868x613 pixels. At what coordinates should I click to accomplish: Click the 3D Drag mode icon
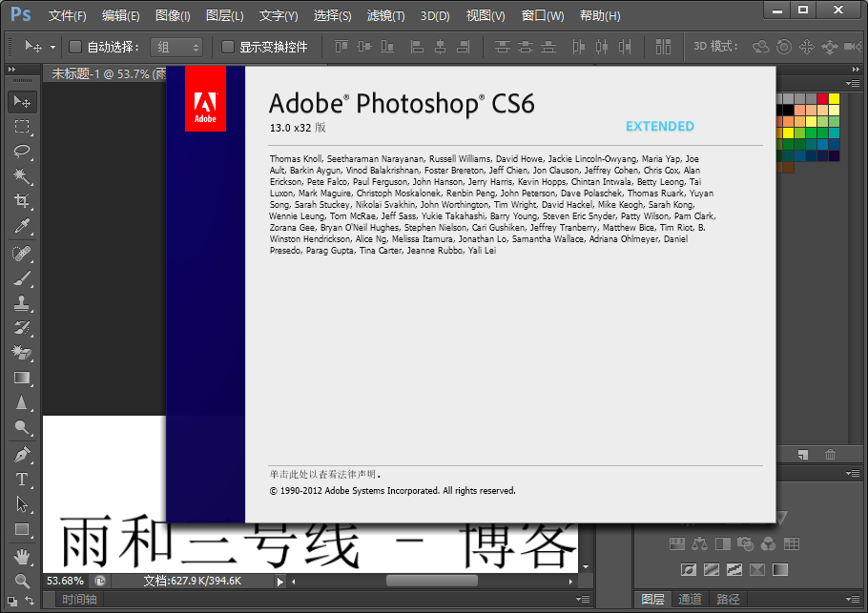click(807, 47)
